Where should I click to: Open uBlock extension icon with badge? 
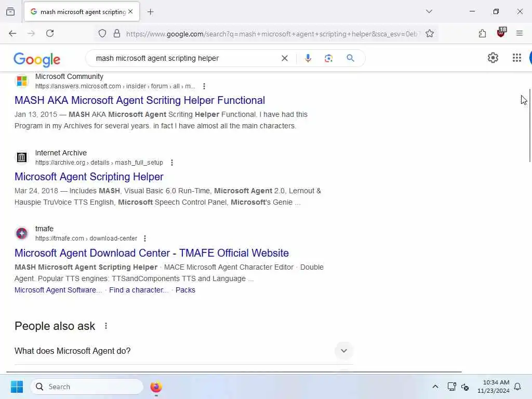pos(501,33)
